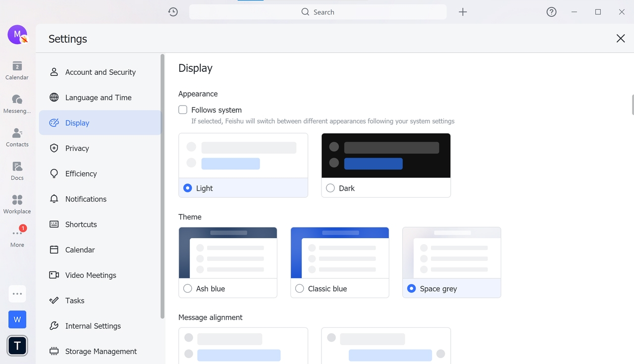The width and height of the screenshot is (634, 364).
Task: Enable the Follows system checkbox
Action: pos(183,110)
